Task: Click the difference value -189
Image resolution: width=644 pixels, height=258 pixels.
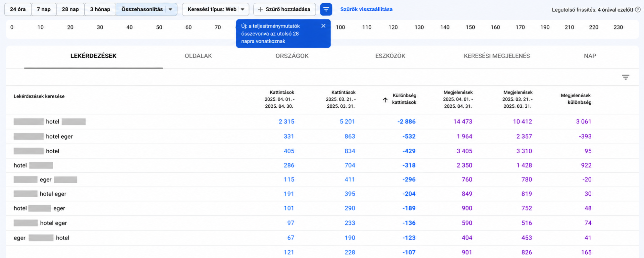Action: (x=409, y=208)
